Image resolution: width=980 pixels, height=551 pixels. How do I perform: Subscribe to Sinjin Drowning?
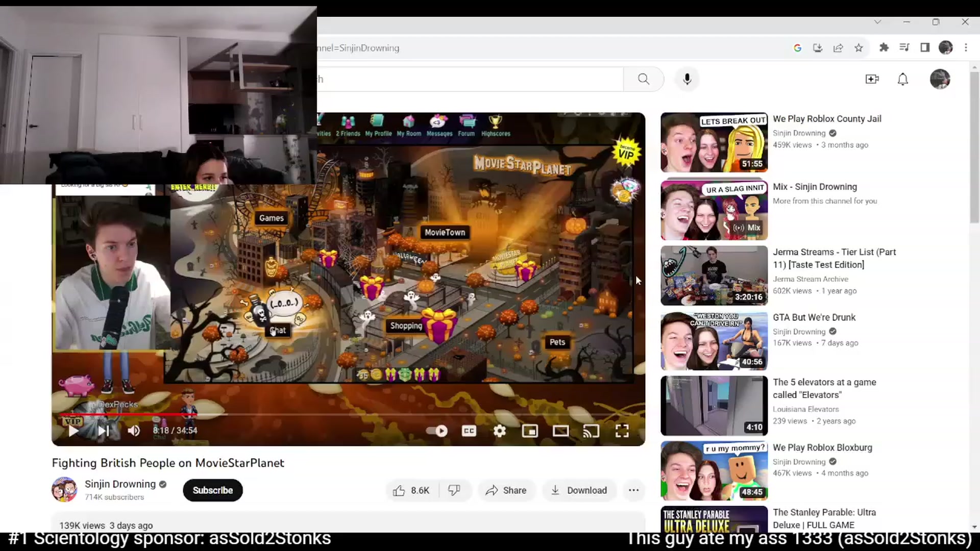213,490
